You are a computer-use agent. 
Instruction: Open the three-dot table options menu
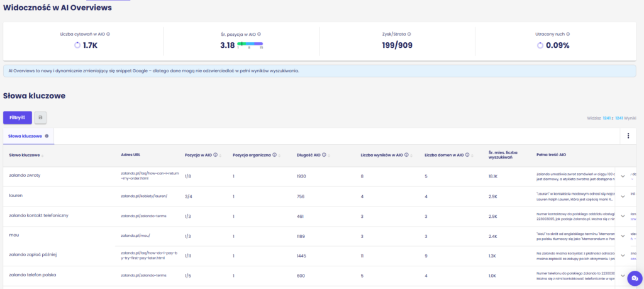point(628,136)
